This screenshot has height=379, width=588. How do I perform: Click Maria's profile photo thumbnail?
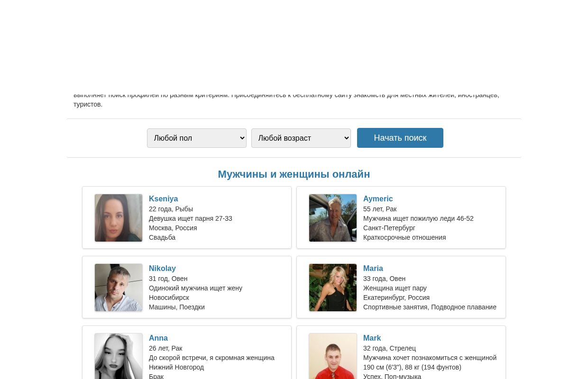tap(333, 288)
